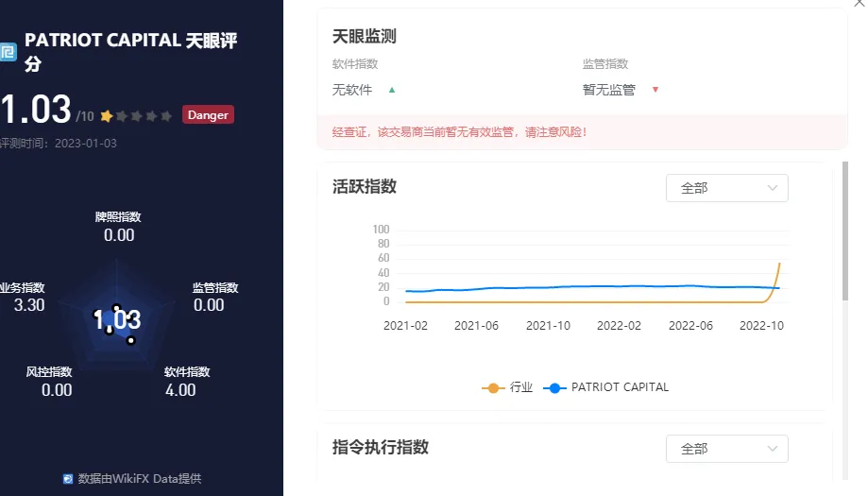Screen dimensions: 868x496
Task: Click the 业务指数 3.30 radar value
Action: click(29, 305)
